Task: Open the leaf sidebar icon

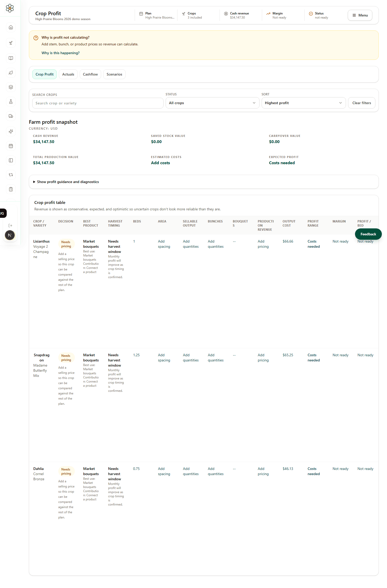Action: click(11, 73)
